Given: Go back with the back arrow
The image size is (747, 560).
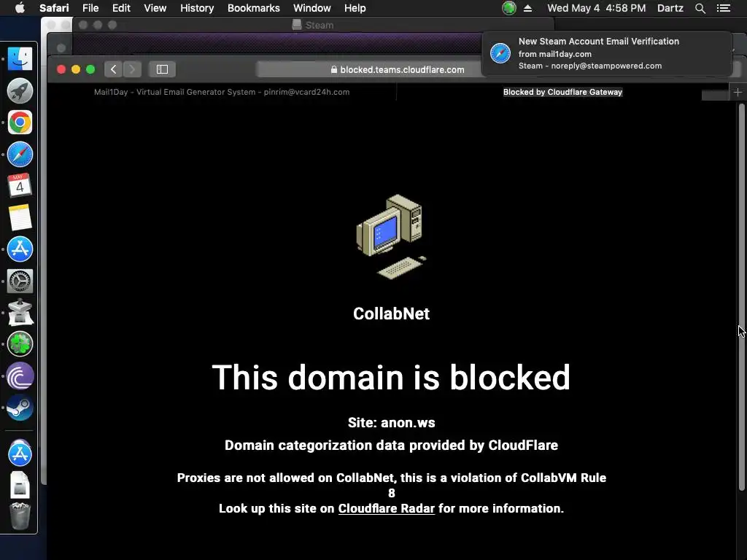Looking at the screenshot, I should (x=113, y=69).
